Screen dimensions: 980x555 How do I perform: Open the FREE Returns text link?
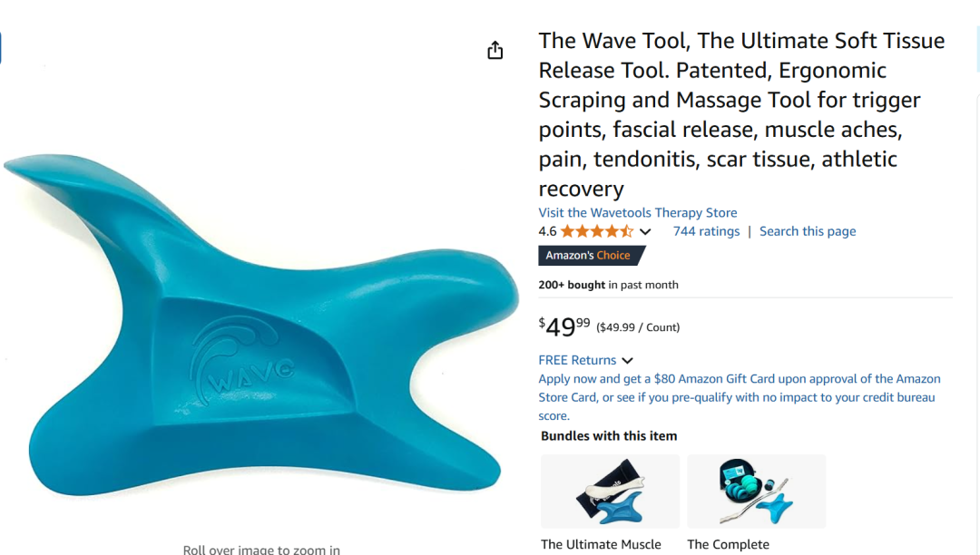point(577,360)
